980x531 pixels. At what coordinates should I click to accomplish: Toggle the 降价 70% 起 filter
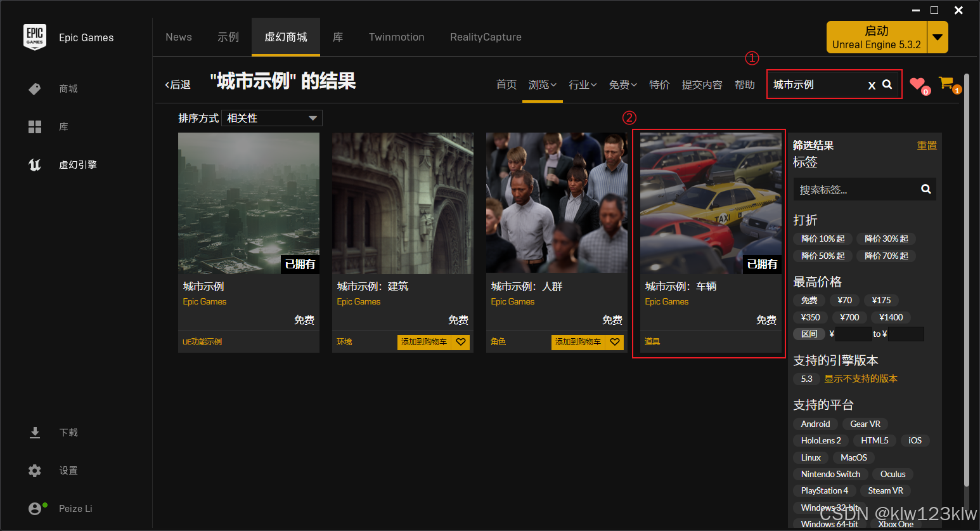pos(886,256)
